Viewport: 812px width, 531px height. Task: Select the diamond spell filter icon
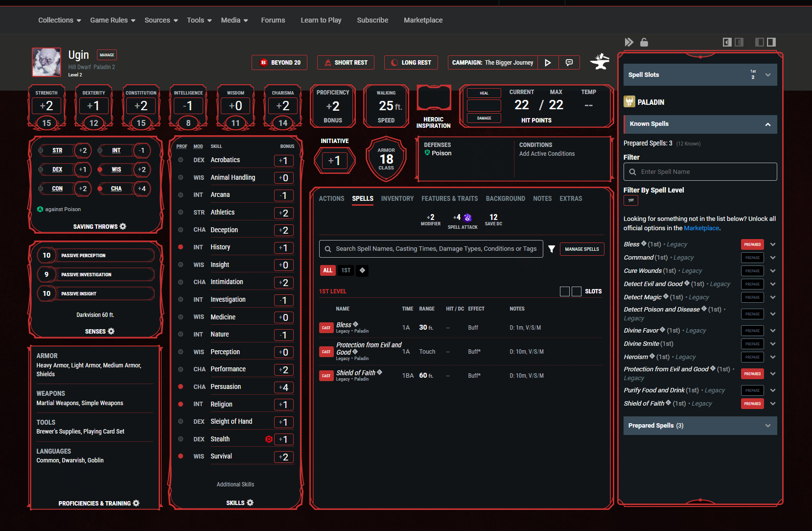pyautogui.click(x=362, y=270)
